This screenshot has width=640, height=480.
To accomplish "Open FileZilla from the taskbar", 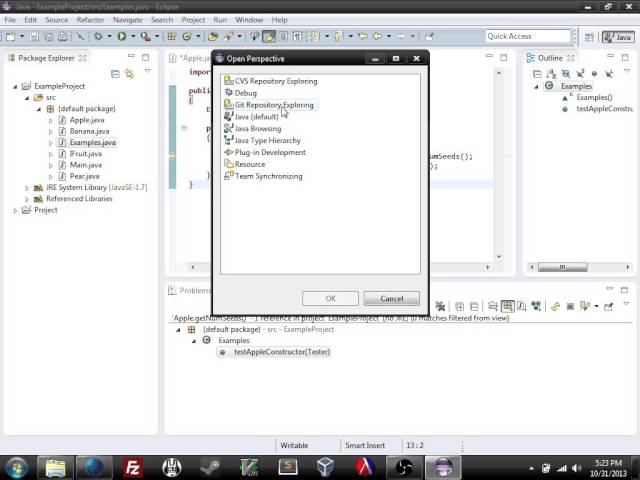I will [x=133, y=467].
